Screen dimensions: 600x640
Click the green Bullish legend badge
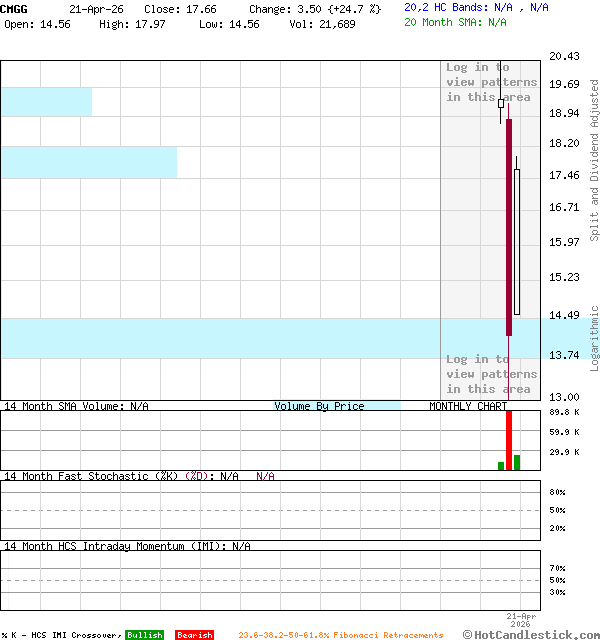pyautogui.click(x=144, y=635)
